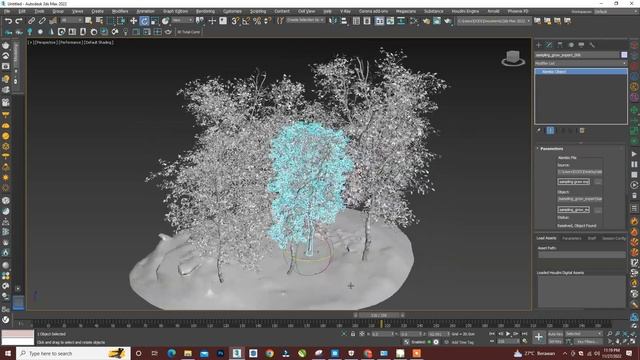
Task: Click the object name field
Action: [577, 55]
